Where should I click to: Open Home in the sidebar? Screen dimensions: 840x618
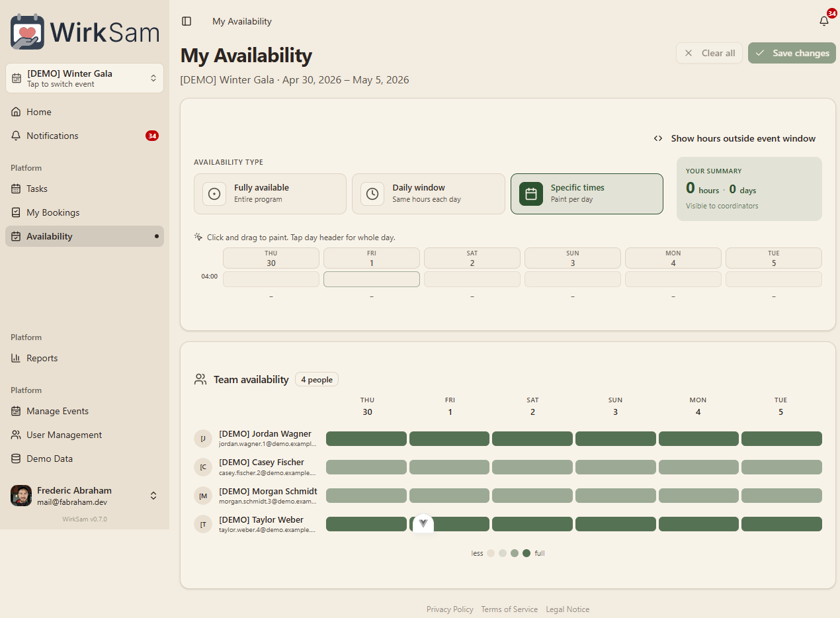(x=85, y=112)
